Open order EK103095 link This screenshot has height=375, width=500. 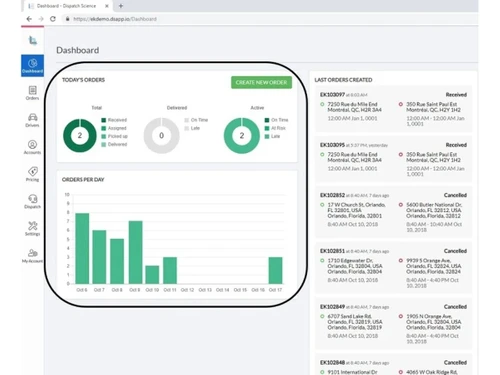coord(332,145)
